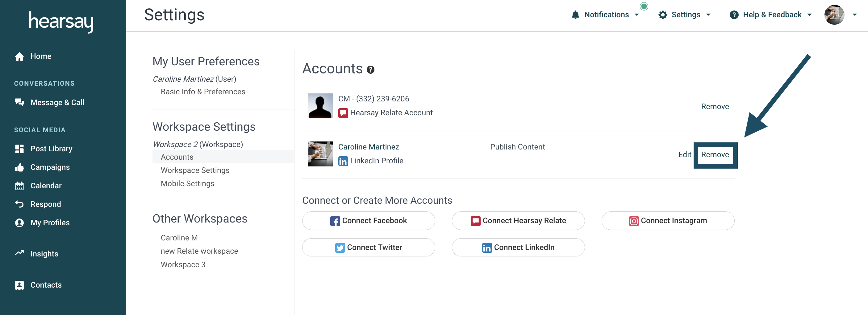Image resolution: width=868 pixels, height=315 pixels.
Task: Open Contacts page
Action: click(46, 285)
